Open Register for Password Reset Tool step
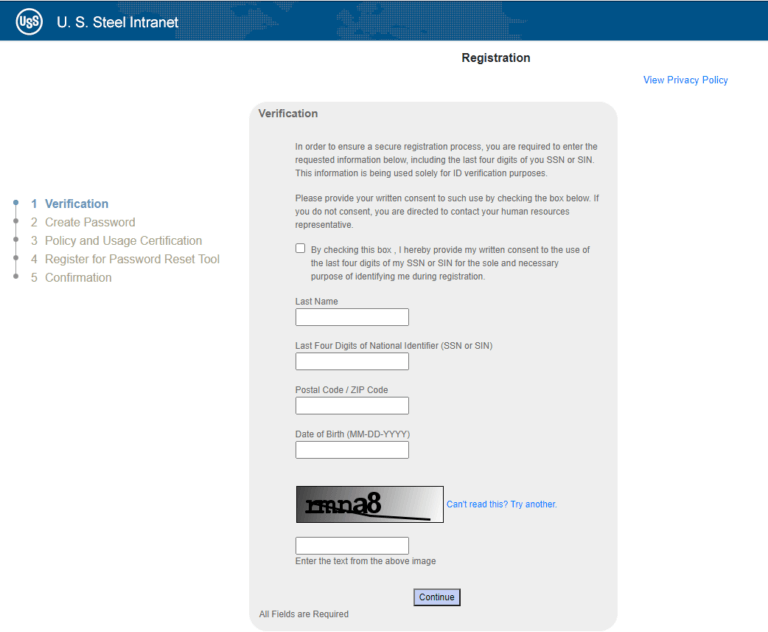The image size is (768, 632). 132,259
